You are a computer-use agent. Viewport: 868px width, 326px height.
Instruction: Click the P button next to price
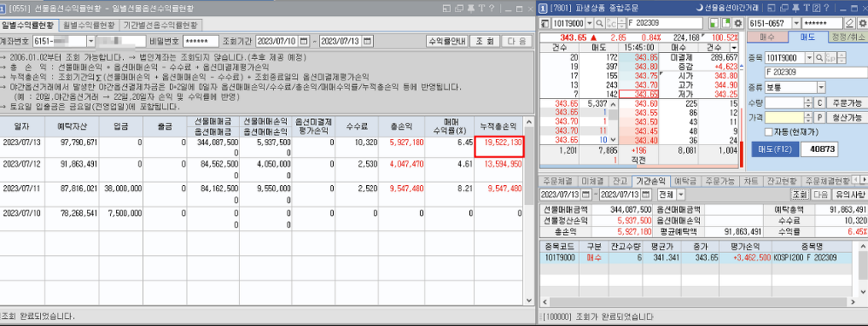tap(820, 117)
